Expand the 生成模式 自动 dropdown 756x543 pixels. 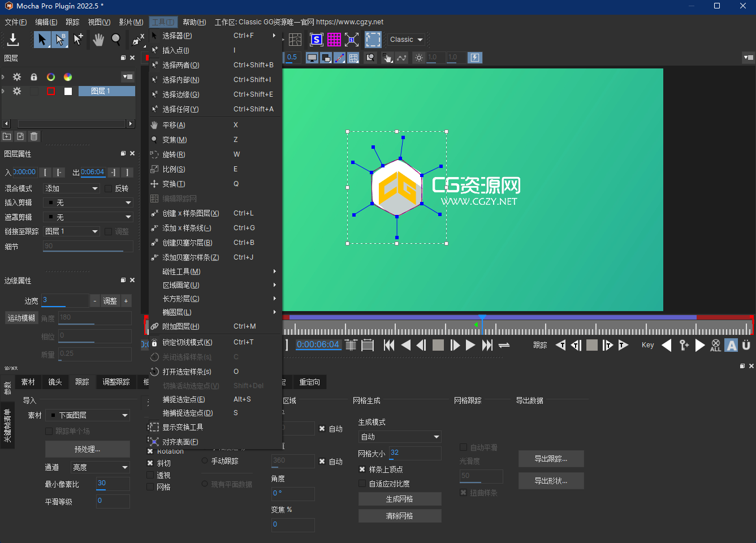pyautogui.click(x=400, y=437)
